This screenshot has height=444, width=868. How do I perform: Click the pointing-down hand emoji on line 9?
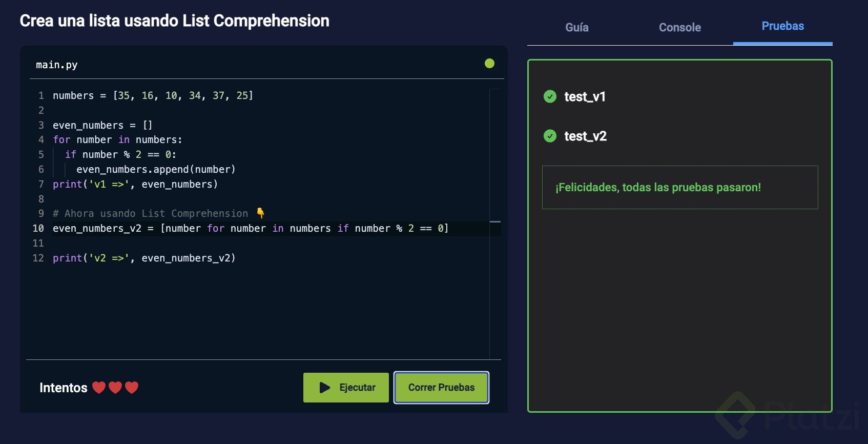[x=261, y=213]
